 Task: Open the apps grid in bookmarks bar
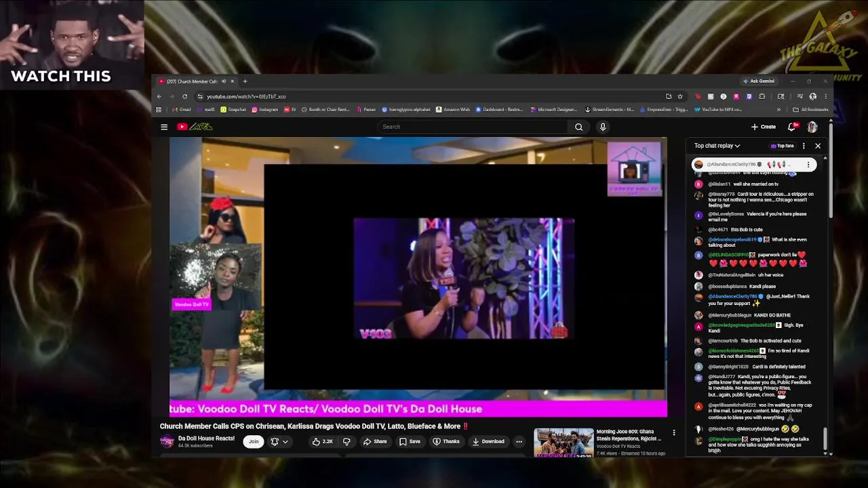[x=159, y=109]
